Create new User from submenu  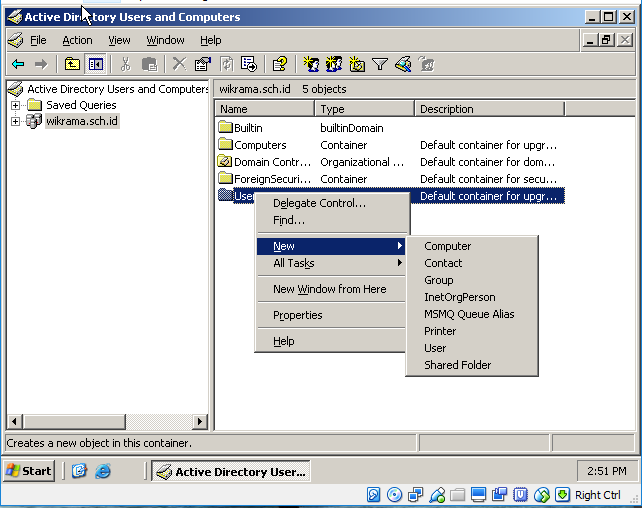tap(472, 348)
